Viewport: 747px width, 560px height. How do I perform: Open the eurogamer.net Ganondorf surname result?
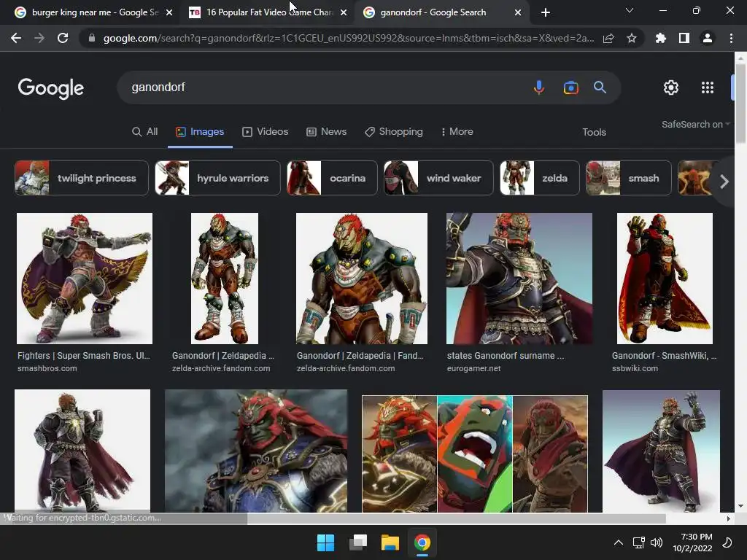click(506, 356)
